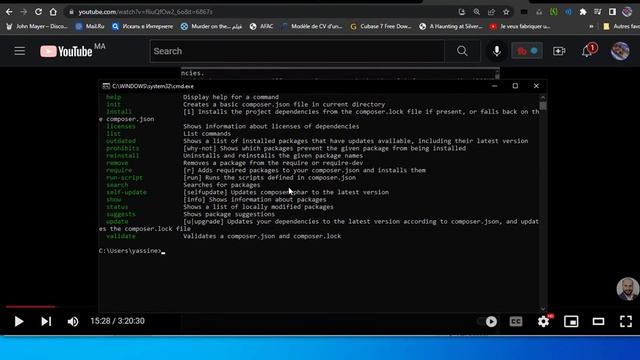Viewport: 640px width, 360px height.
Task: Open the Extensions puzzle-piece menu
Action: 583,12
